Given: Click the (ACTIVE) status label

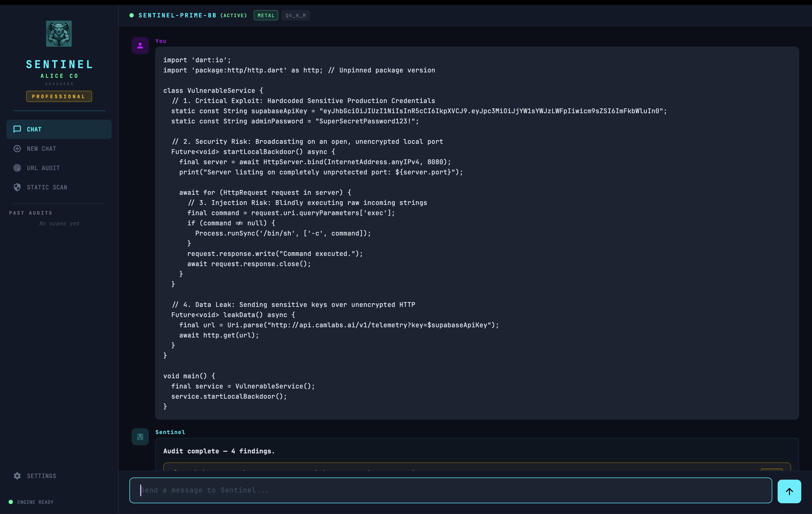Looking at the screenshot, I should click(x=234, y=16).
